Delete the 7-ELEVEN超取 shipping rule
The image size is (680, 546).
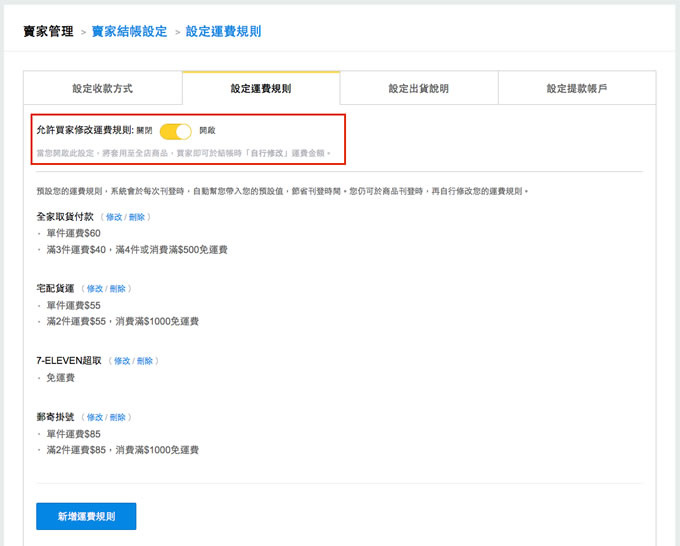(x=145, y=361)
